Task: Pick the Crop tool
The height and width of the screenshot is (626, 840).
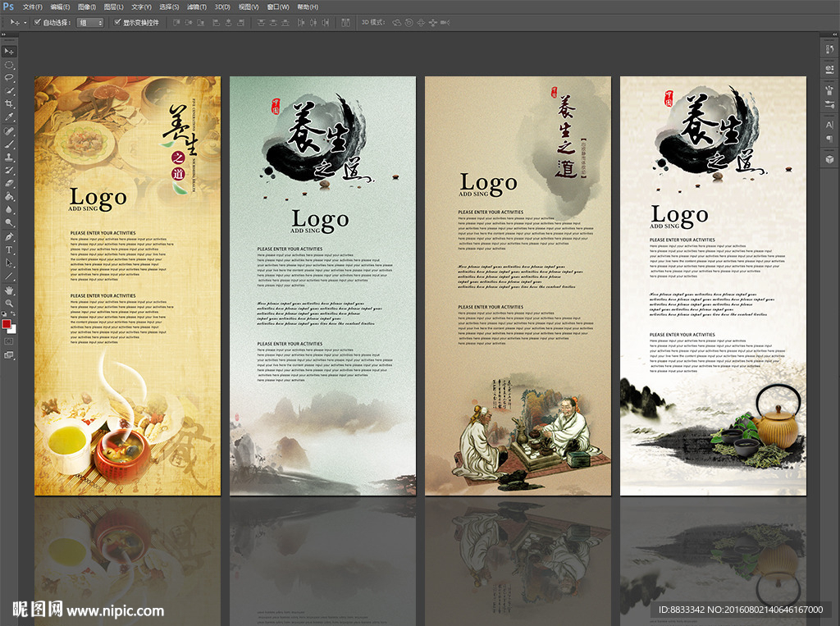Action: (9, 104)
